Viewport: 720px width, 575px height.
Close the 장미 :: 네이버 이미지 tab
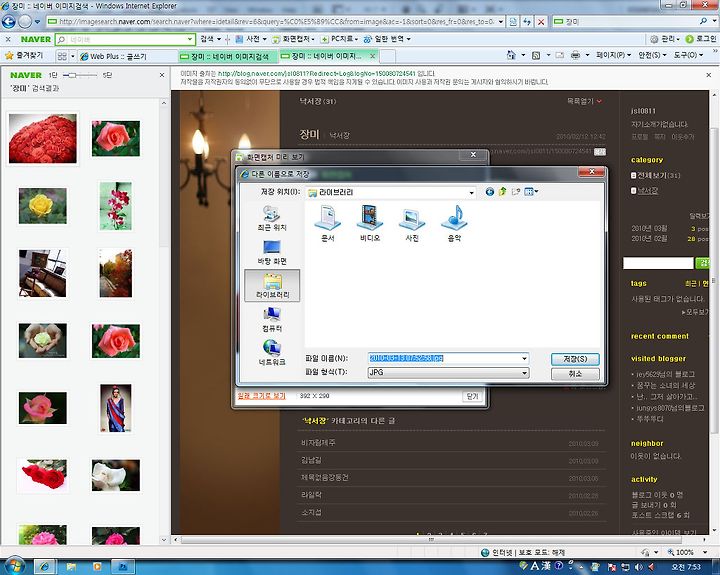(x=373, y=56)
